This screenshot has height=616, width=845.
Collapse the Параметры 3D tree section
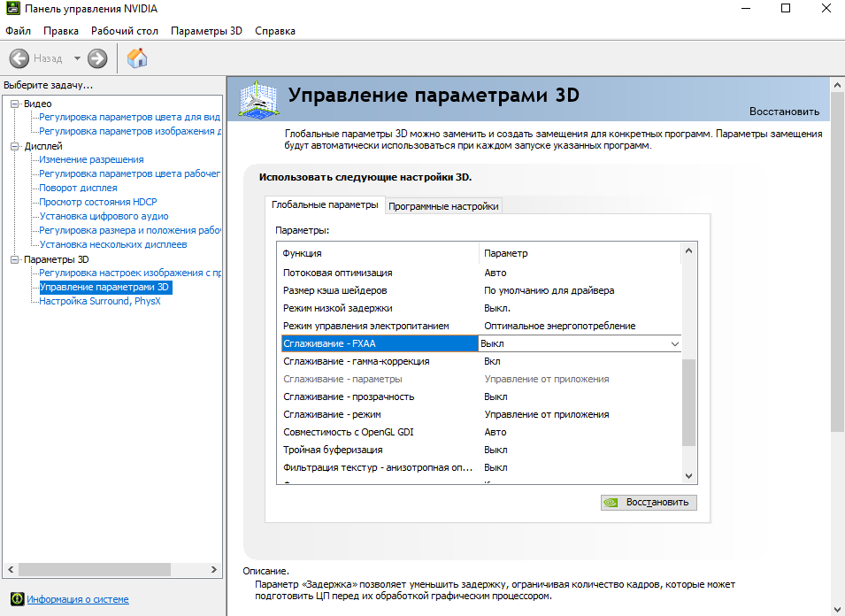click(x=14, y=259)
